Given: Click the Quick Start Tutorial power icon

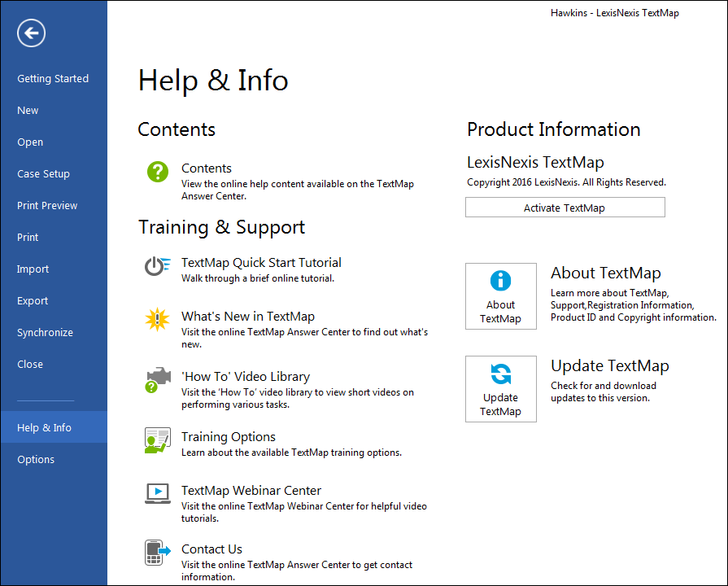Looking at the screenshot, I should click(x=157, y=266).
